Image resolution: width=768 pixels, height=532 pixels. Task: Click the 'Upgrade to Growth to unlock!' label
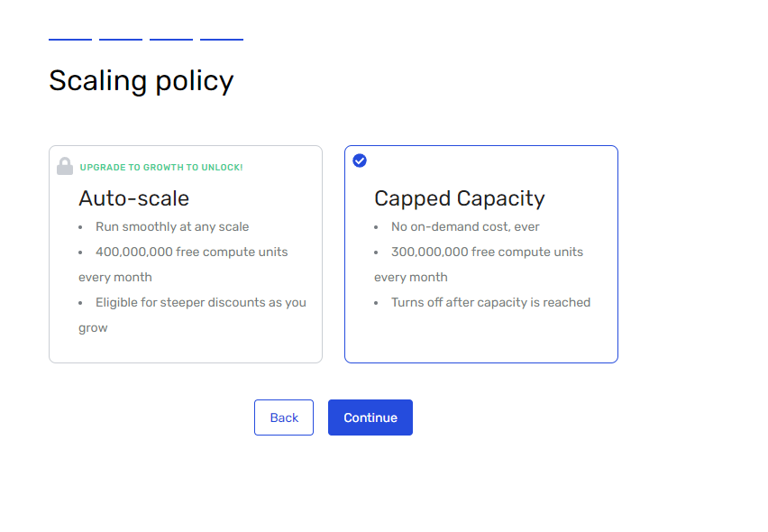click(161, 168)
